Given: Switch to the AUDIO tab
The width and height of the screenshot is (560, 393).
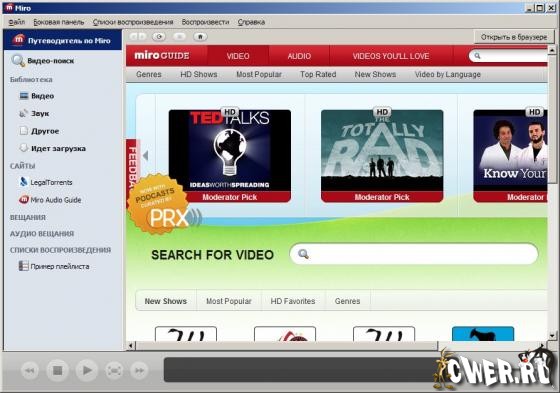Looking at the screenshot, I should point(299,56).
